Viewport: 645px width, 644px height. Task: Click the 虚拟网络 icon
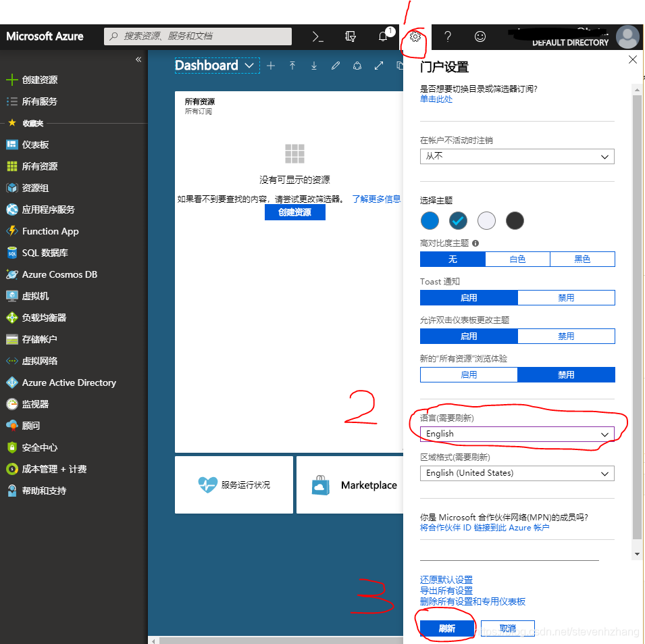[12, 361]
